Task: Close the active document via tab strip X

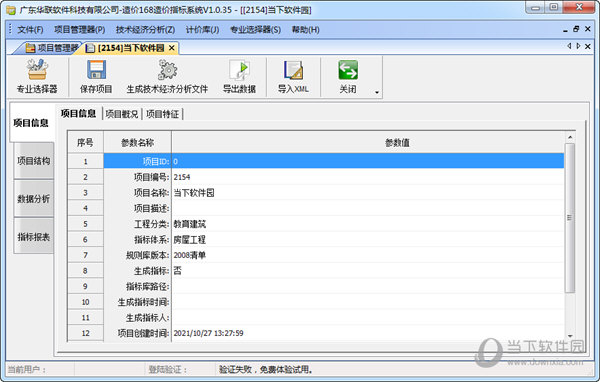Action: (588, 46)
